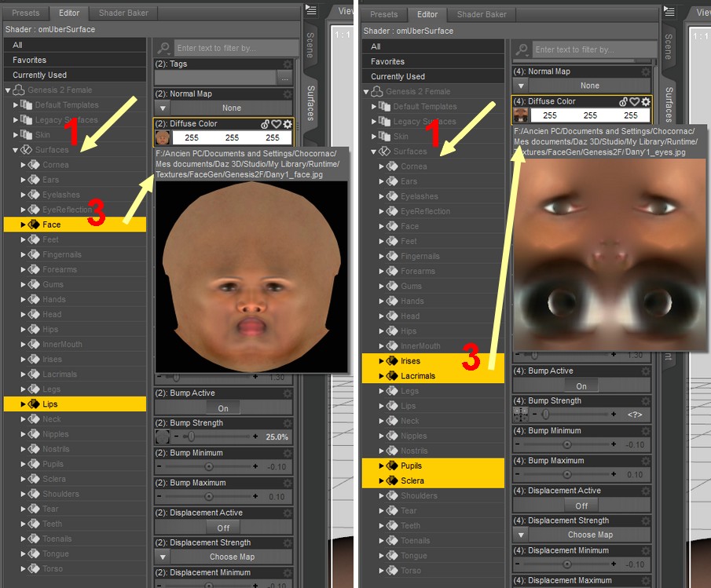This screenshot has height=588, width=711.
Task: Favorite Diffuse Color with heart icon, right panel
Action: (634, 101)
